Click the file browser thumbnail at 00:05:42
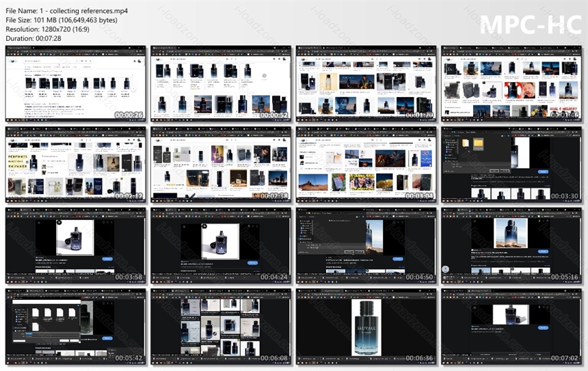Viewport: 588px width, 371px height. 75,327
